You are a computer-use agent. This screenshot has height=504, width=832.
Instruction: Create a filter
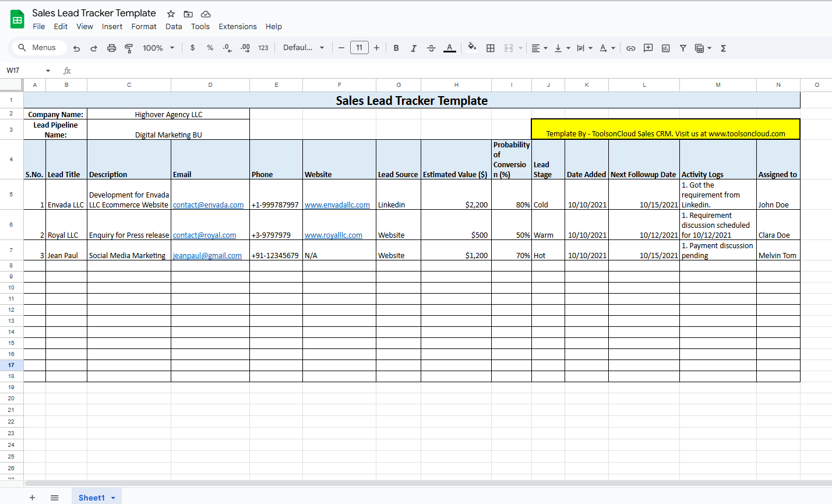tap(683, 48)
